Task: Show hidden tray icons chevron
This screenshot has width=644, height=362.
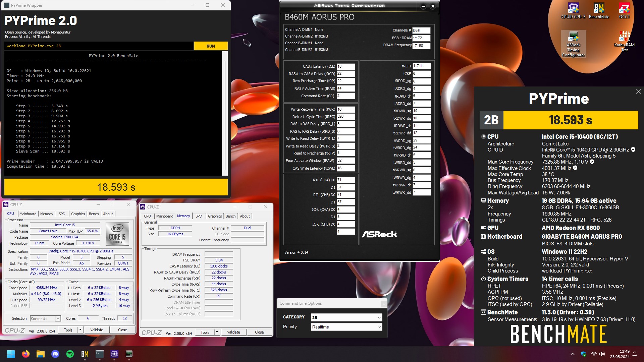Action: point(573,354)
